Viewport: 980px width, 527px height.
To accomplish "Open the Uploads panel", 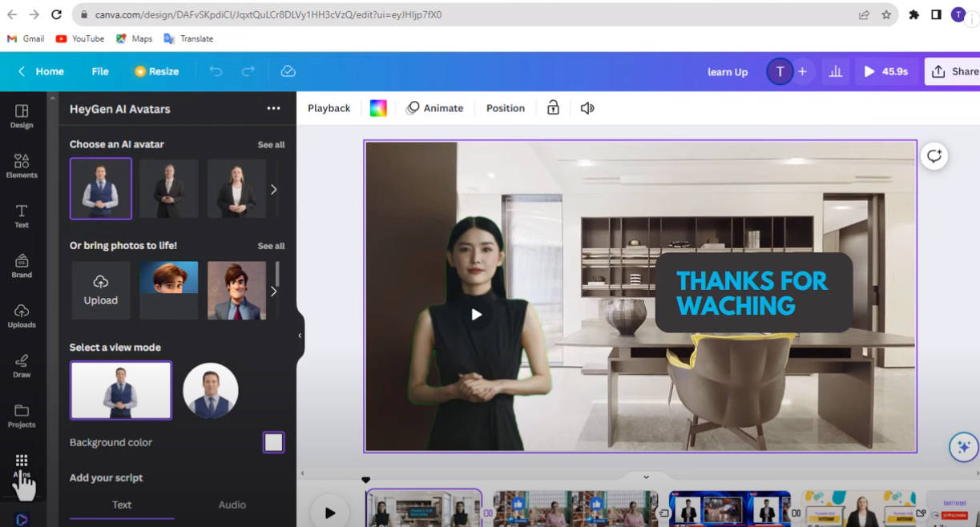I will [22, 317].
